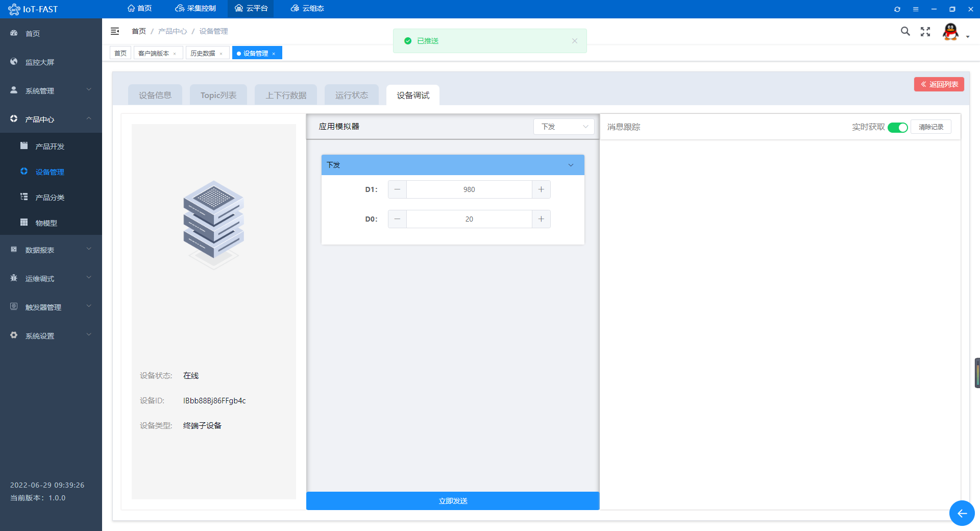Increase D1 value with plus button
Image resolution: width=980 pixels, height=531 pixels.
pos(541,189)
